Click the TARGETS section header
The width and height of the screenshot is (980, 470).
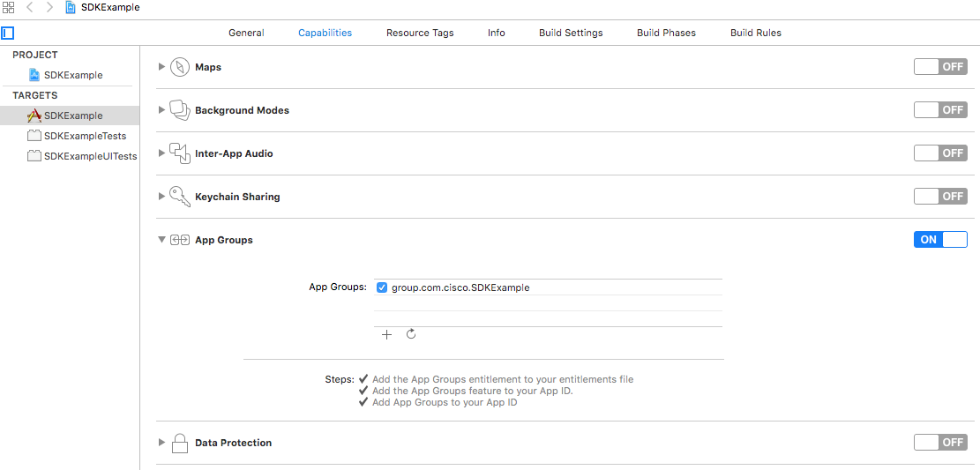[35, 95]
